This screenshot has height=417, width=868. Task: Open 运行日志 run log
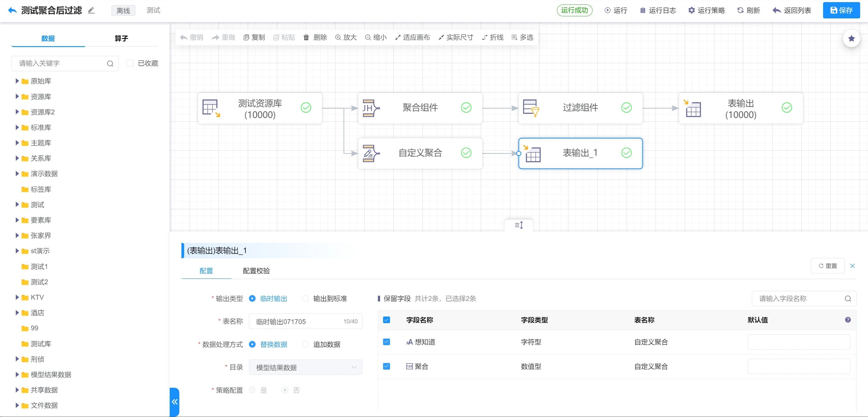point(658,11)
